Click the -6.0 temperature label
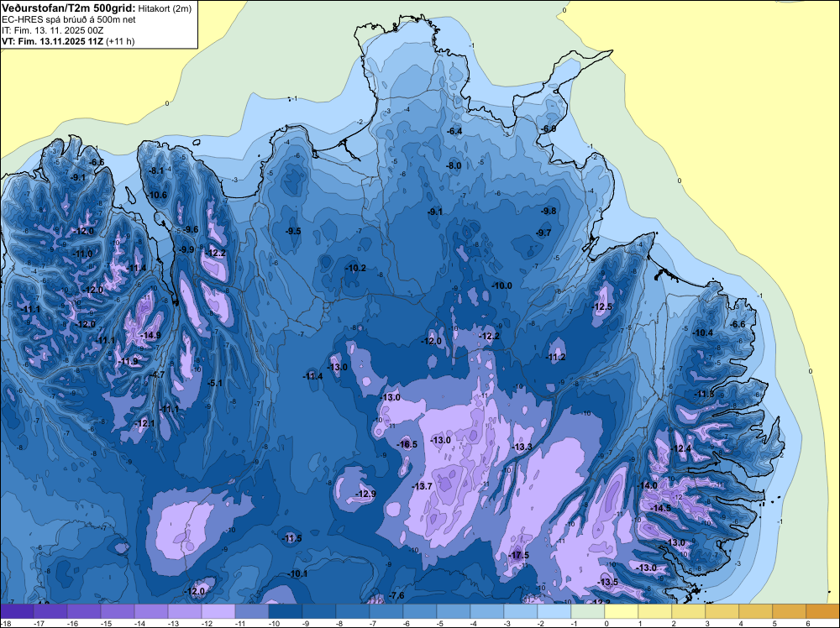This screenshot has width=840, height=628. coord(549,129)
